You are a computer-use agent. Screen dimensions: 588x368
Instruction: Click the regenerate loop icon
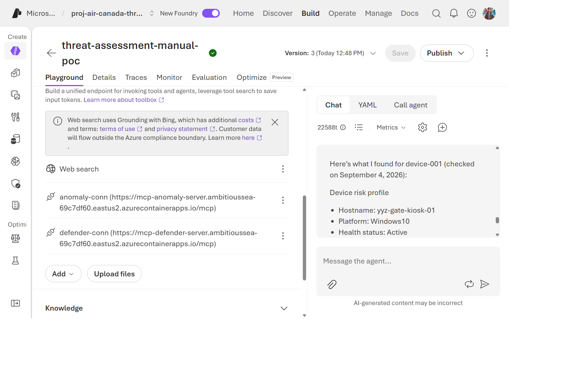[469, 284]
